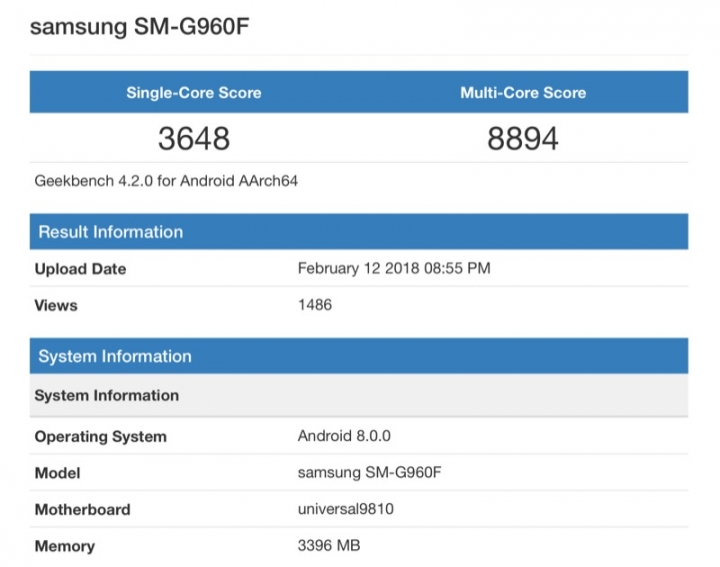The image size is (720, 567).
Task: Click the gray System Information sub-header row
Action: point(106,395)
